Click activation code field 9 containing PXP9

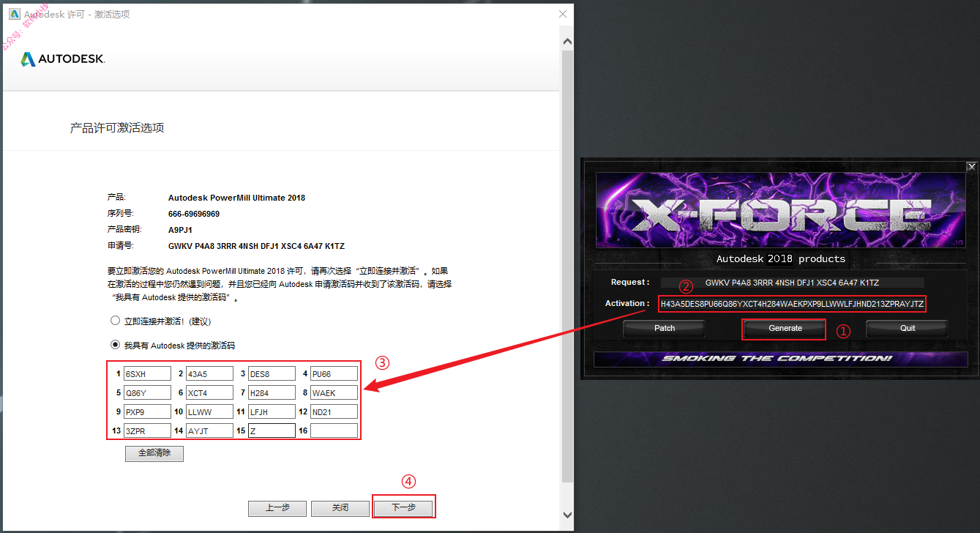tap(147, 411)
